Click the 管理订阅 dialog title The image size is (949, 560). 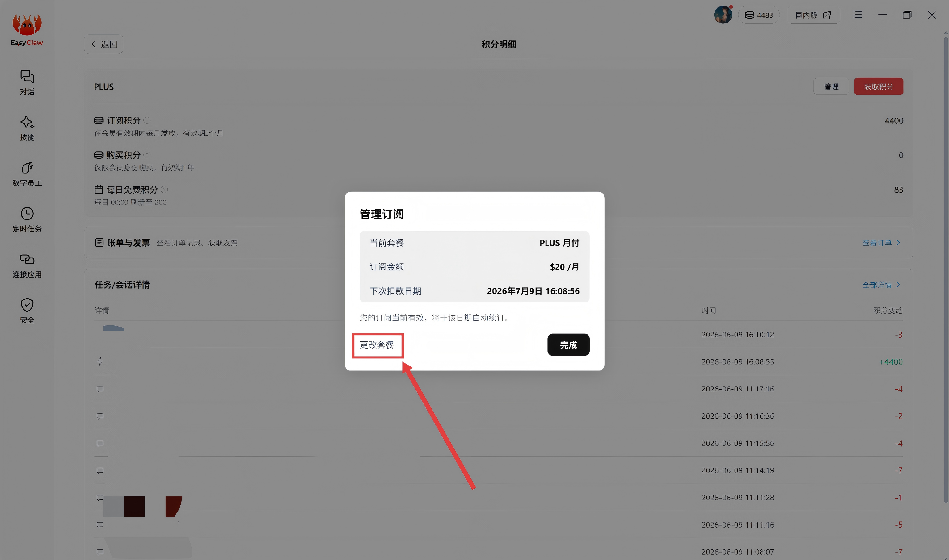pyautogui.click(x=382, y=214)
